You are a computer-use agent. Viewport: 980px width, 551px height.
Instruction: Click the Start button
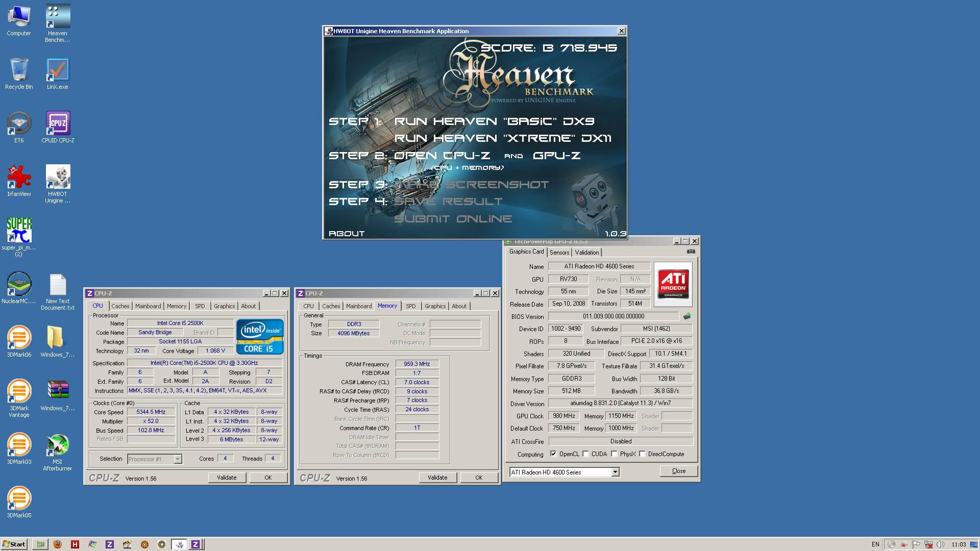pos(14,544)
